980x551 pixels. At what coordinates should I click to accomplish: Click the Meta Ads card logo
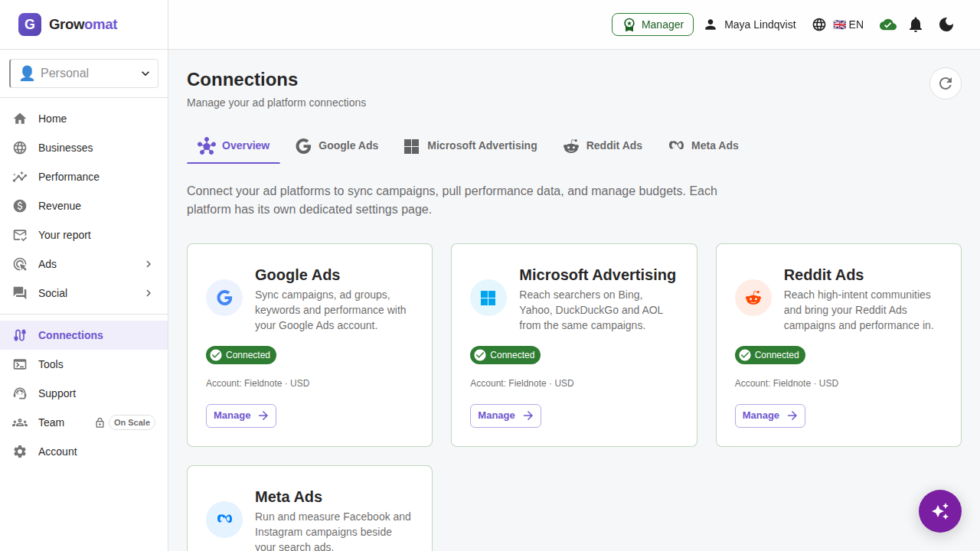(x=224, y=520)
